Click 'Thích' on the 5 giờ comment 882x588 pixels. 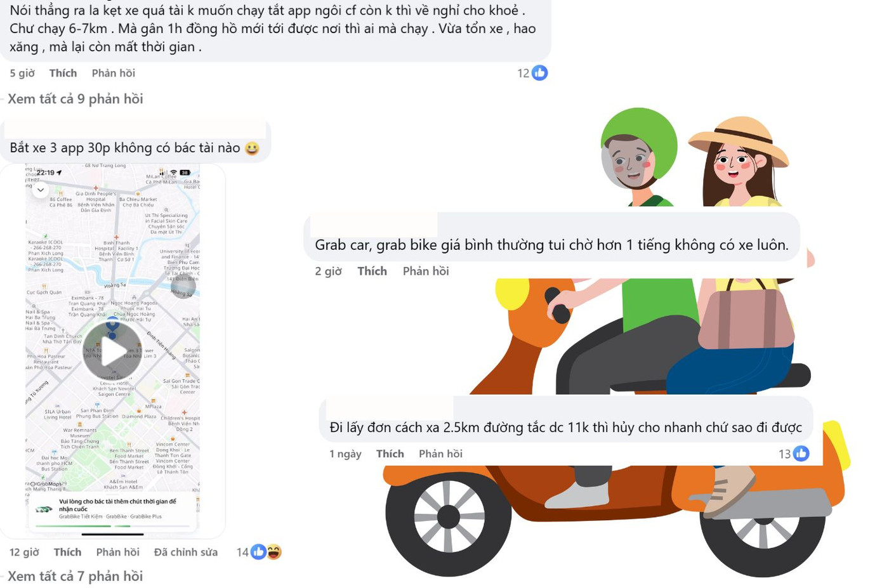[x=63, y=73]
